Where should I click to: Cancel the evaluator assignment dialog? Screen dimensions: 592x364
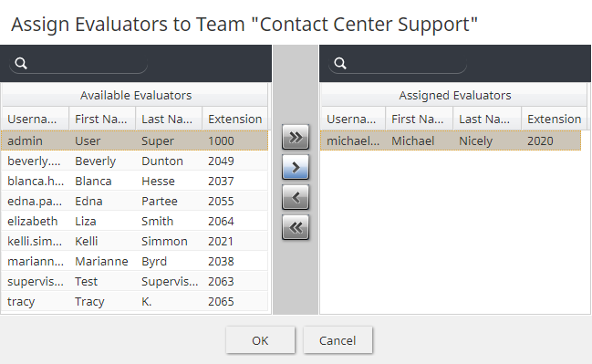click(338, 340)
